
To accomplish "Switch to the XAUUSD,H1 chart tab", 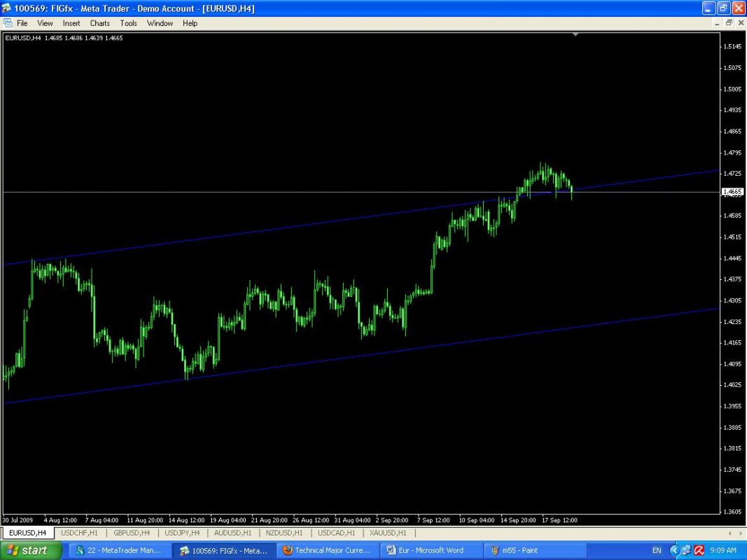I will click(389, 533).
